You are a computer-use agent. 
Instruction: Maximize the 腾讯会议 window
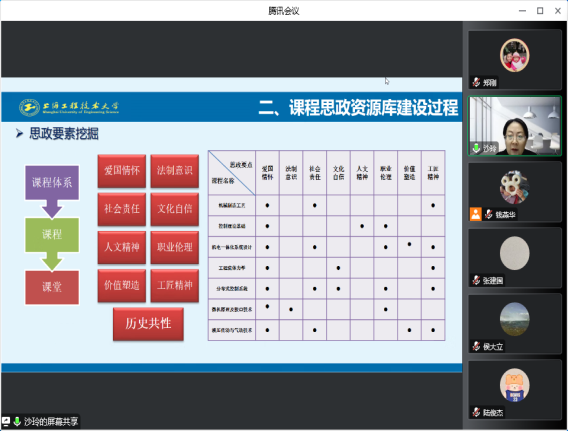pyautogui.click(x=540, y=11)
